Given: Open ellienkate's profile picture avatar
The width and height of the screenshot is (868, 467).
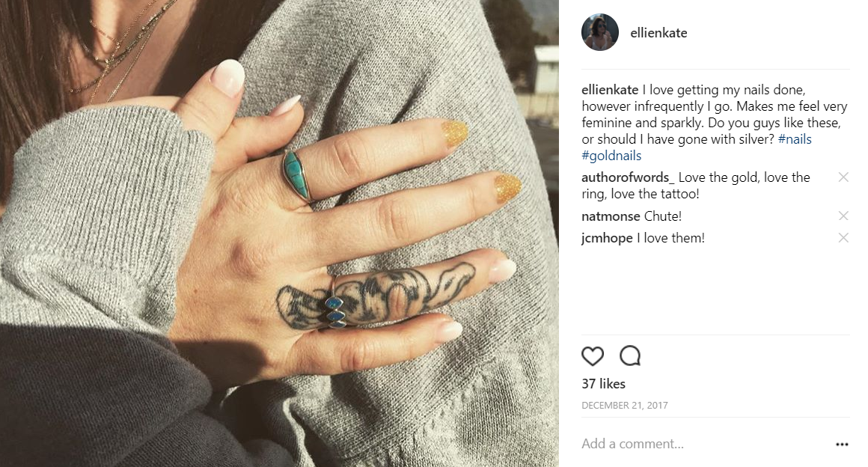Looking at the screenshot, I should coord(600,33).
